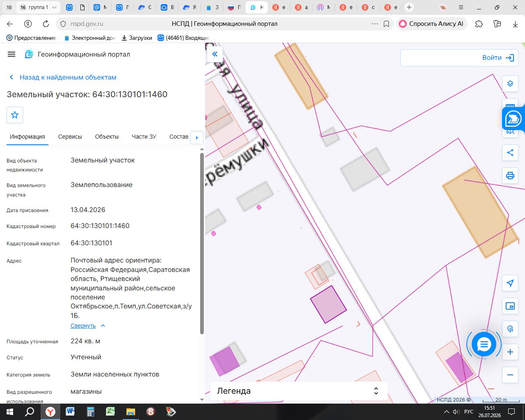Select cadastral number text 64:30:130101:1460 value
This screenshot has height=420, width=525.
(100, 226)
